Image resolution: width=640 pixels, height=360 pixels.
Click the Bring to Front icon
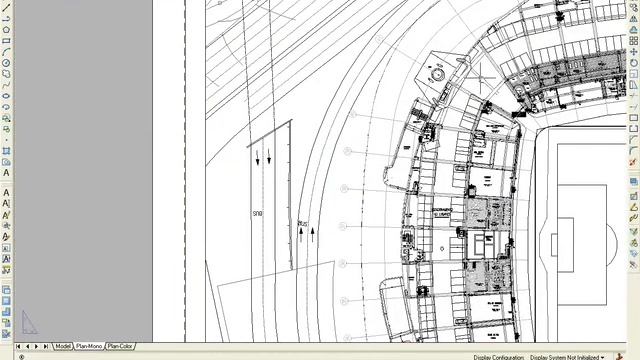tap(6, 290)
